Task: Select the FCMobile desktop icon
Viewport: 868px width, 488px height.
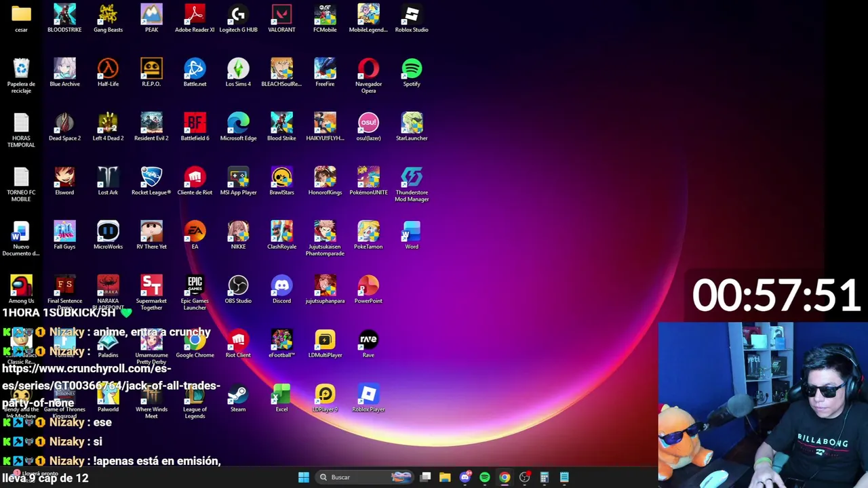Action: click(325, 18)
